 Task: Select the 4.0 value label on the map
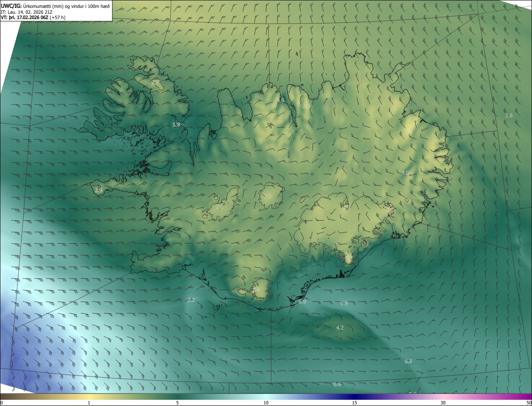(405, 173)
